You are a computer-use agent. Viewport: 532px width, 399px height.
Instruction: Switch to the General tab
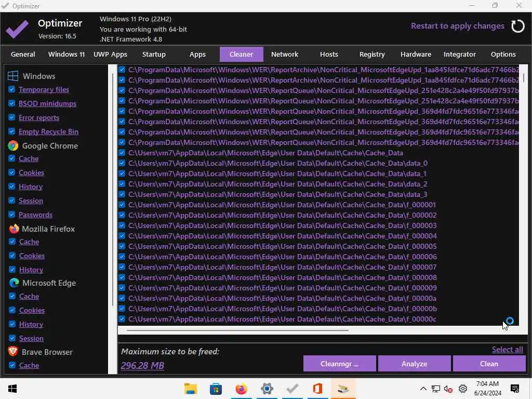pyautogui.click(x=23, y=54)
